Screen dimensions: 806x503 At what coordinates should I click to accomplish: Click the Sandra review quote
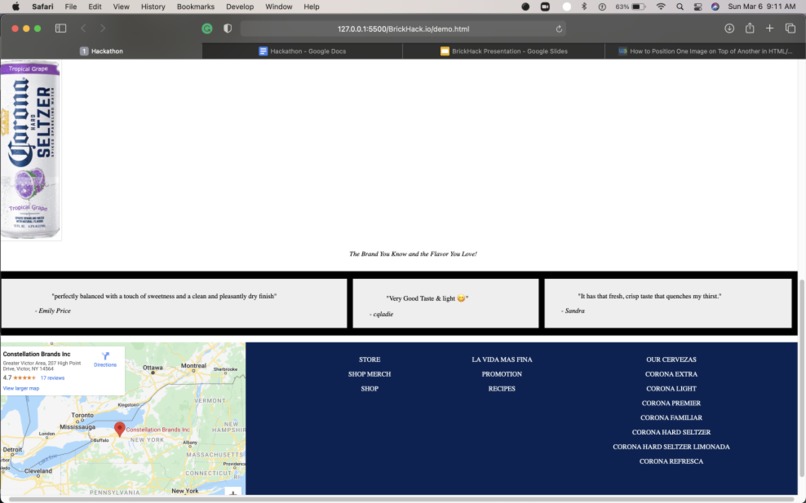(649, 296)
